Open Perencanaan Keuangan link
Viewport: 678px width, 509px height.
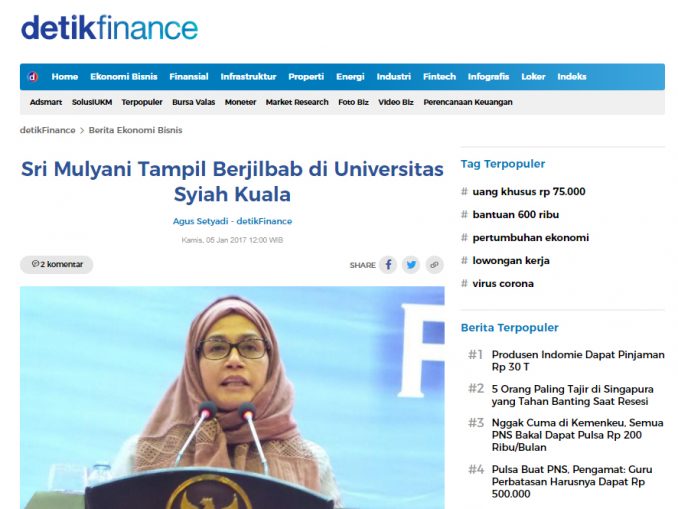(x=468, y=102)
